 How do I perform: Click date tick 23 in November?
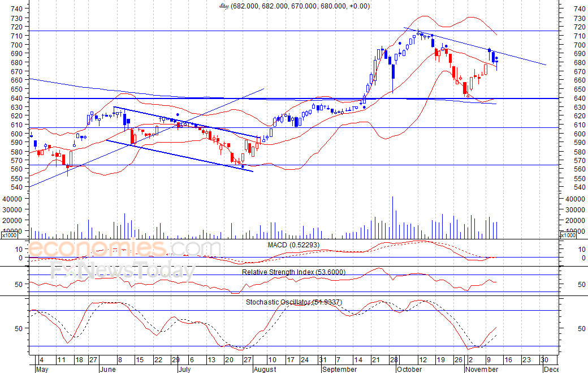[527, 360]
